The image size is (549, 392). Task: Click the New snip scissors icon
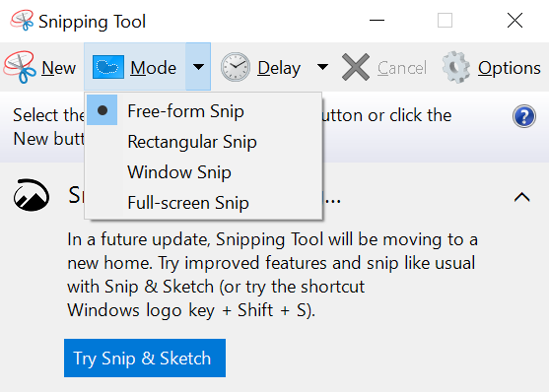[x=20, y=67]
